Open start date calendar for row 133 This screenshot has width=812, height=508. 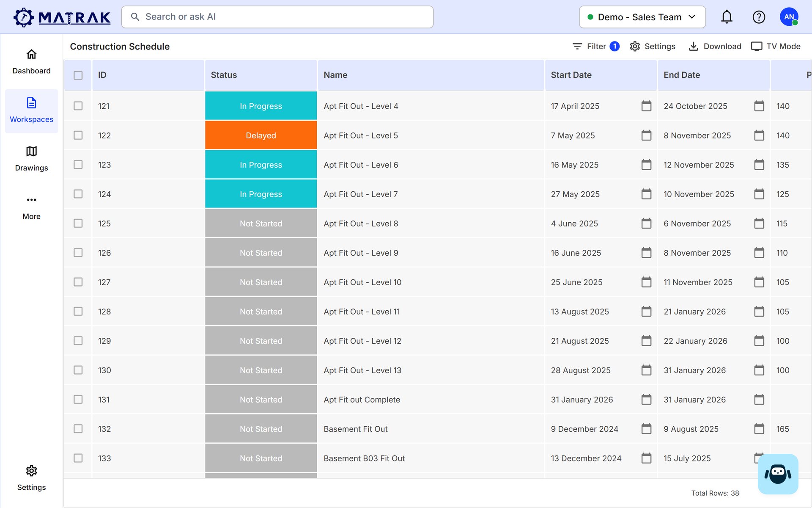click(x=646, y=458)
